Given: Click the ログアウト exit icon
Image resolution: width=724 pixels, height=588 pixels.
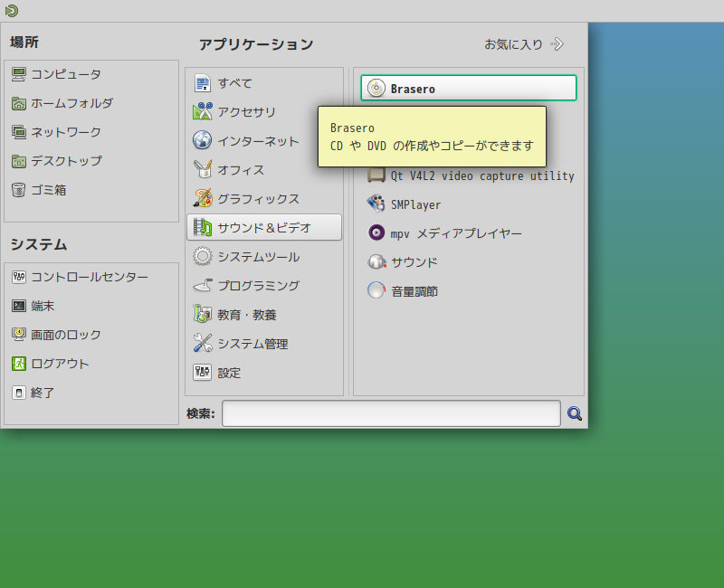Looking at the screenshot, I should click(x=18, y=364).
